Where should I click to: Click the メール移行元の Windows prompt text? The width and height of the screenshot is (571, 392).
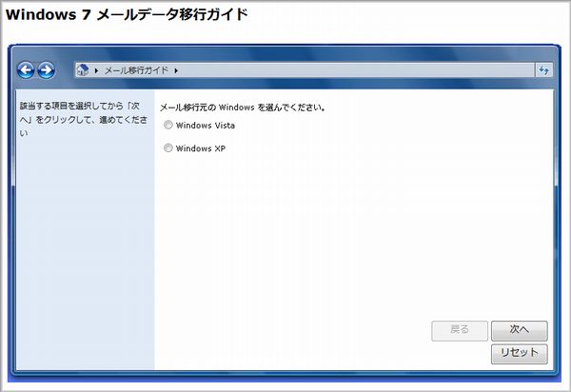tap(242, 108)
